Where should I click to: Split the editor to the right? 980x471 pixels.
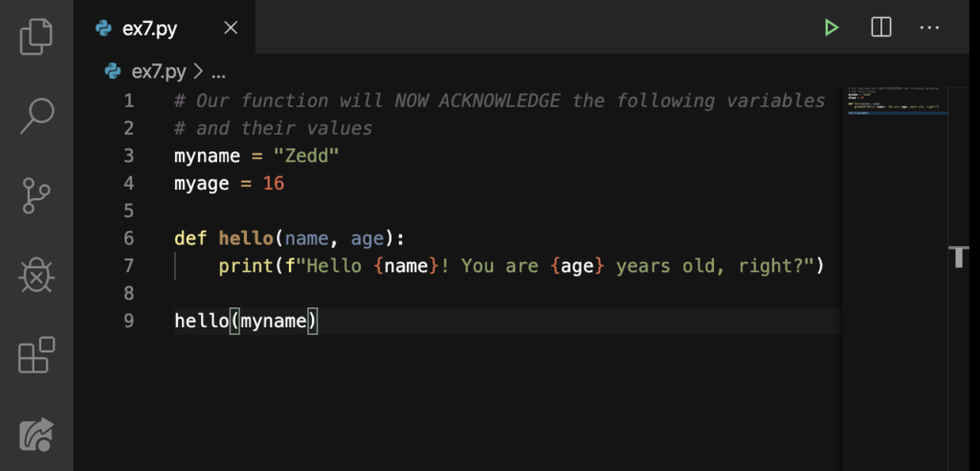(x=880, y=27)
